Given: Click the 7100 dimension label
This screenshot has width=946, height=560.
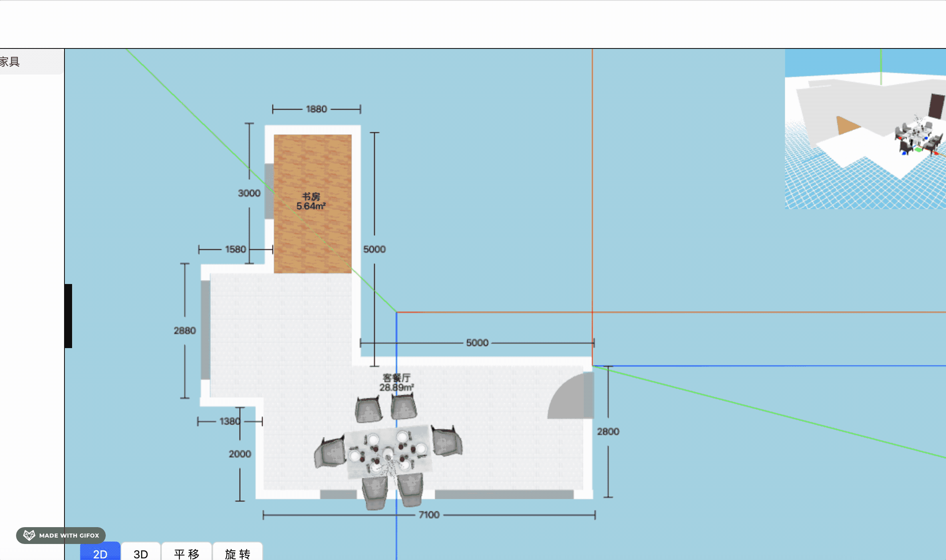Looking at the screenshot, I should pos(429,515).
